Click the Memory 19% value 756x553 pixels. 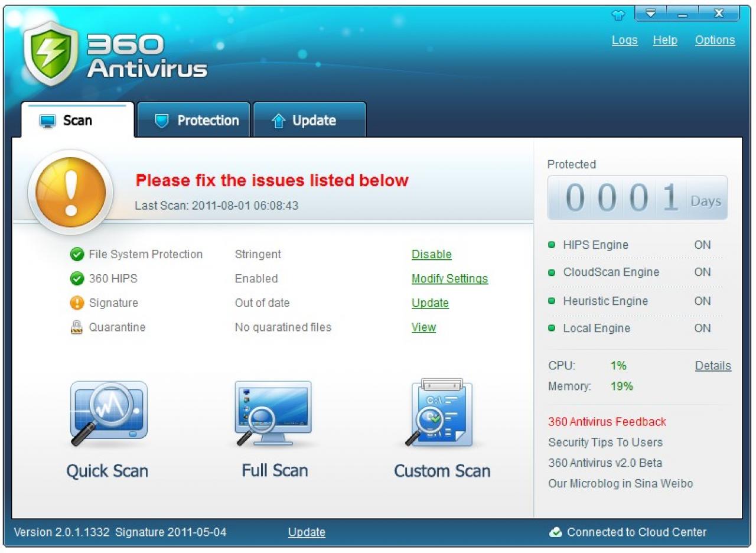[622, 386]
